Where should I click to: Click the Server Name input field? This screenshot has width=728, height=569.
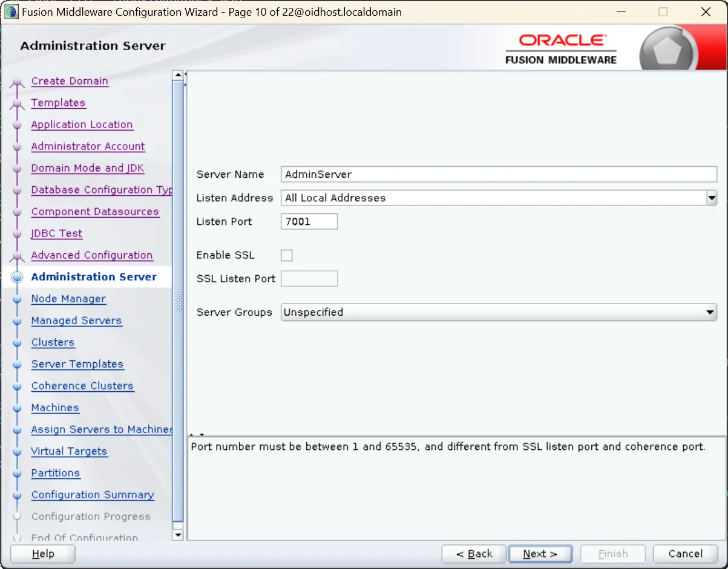click(499, 174)
